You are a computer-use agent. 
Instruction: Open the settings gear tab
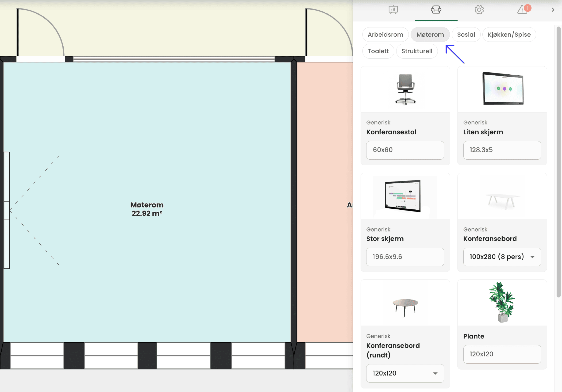tap(479, 10)
